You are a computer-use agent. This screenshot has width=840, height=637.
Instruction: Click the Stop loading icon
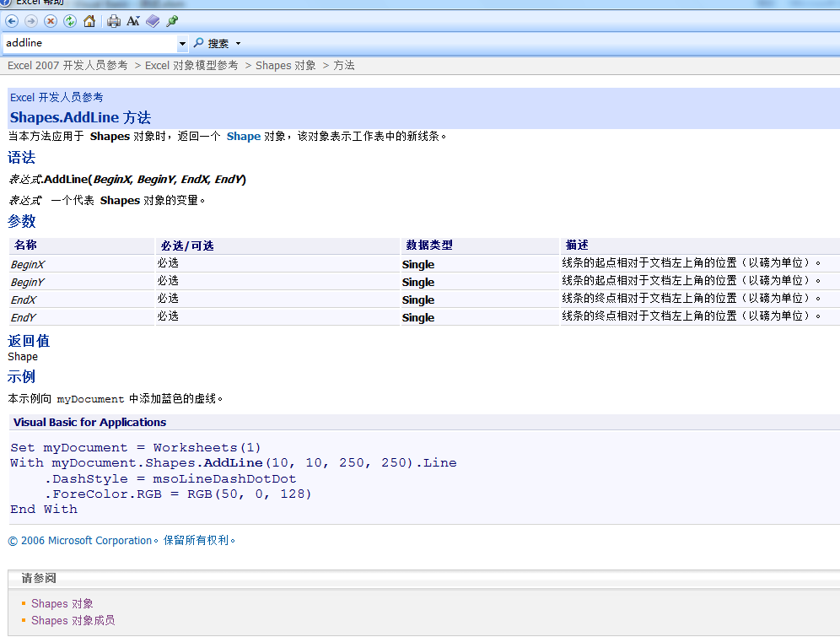(51, 21)
